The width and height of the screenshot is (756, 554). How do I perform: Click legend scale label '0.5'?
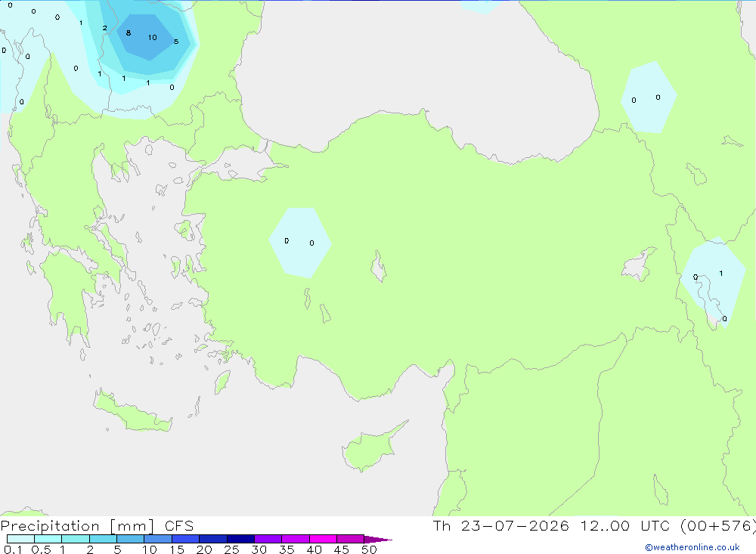click(41, 549)
